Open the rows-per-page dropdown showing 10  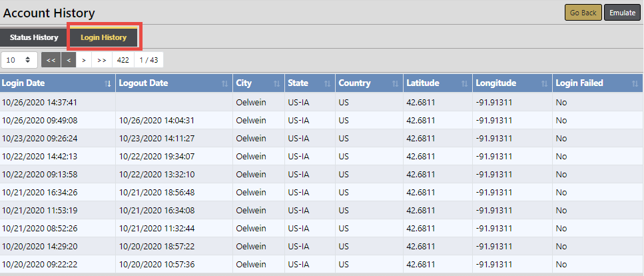pos(19,60)
